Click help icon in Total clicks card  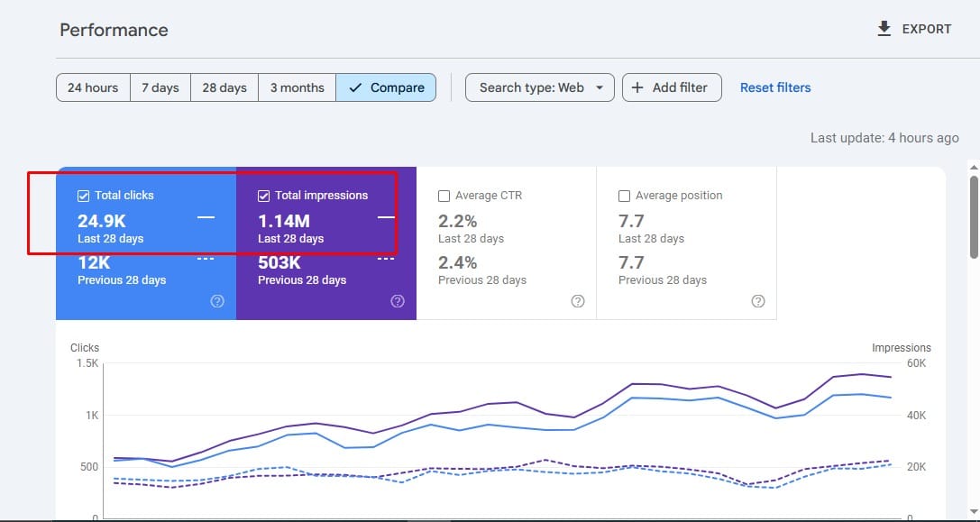tap(217, 301)
